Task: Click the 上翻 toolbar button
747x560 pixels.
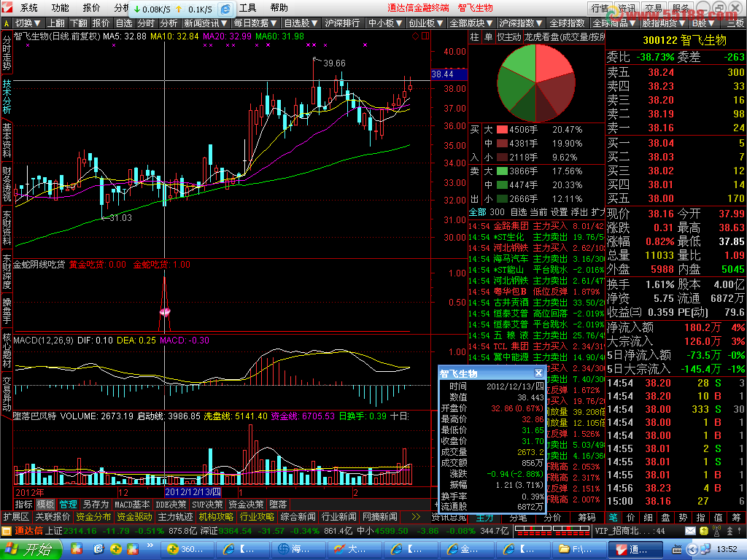Action: [x=55, y=23]
